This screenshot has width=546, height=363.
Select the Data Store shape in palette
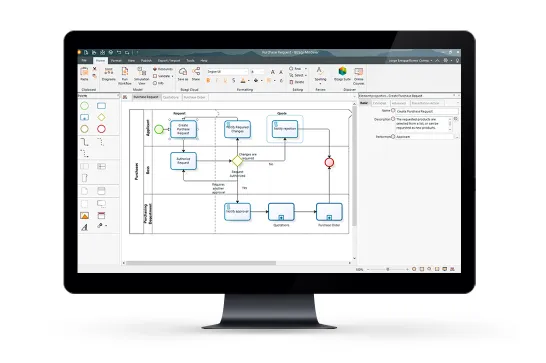tap(101, 191)
